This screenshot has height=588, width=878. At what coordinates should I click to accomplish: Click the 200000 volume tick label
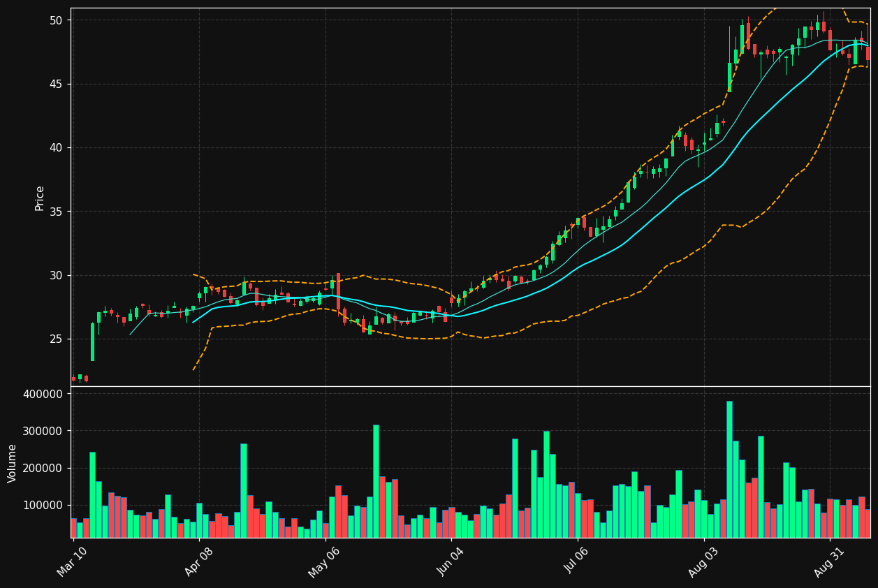(43, 468)
